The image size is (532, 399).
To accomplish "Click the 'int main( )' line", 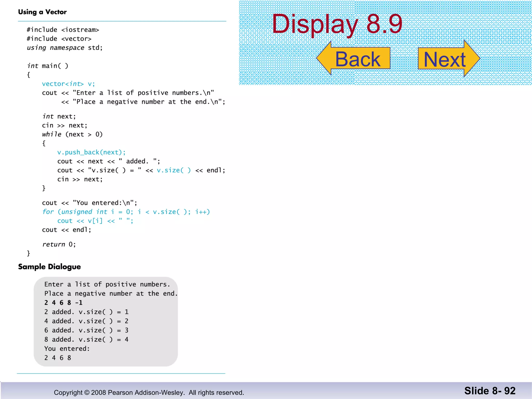I will [x=48, y=66].
